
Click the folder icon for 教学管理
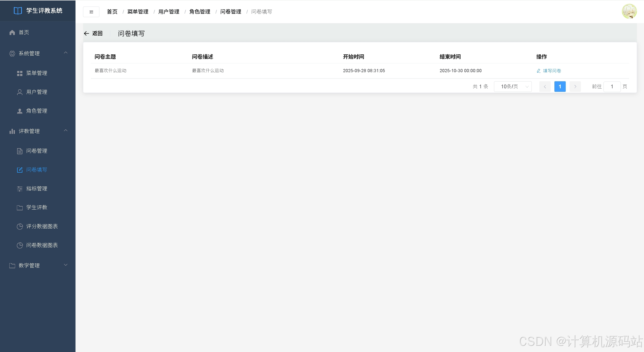(12, 265)
